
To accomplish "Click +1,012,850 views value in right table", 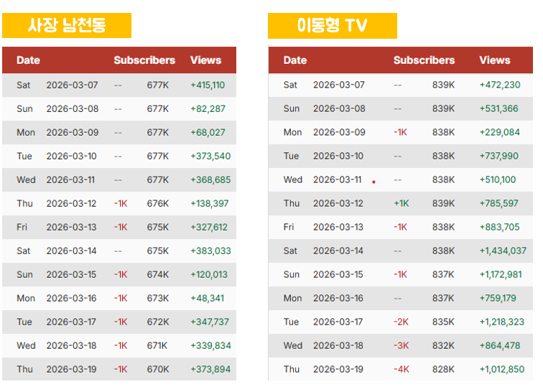I will coord(502,370).
